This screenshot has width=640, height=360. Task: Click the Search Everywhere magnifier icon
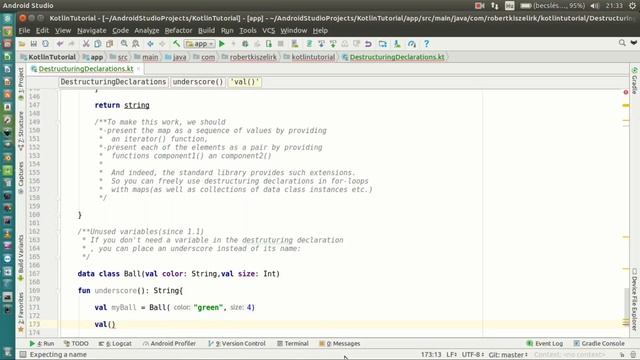(x=622, y=43)
